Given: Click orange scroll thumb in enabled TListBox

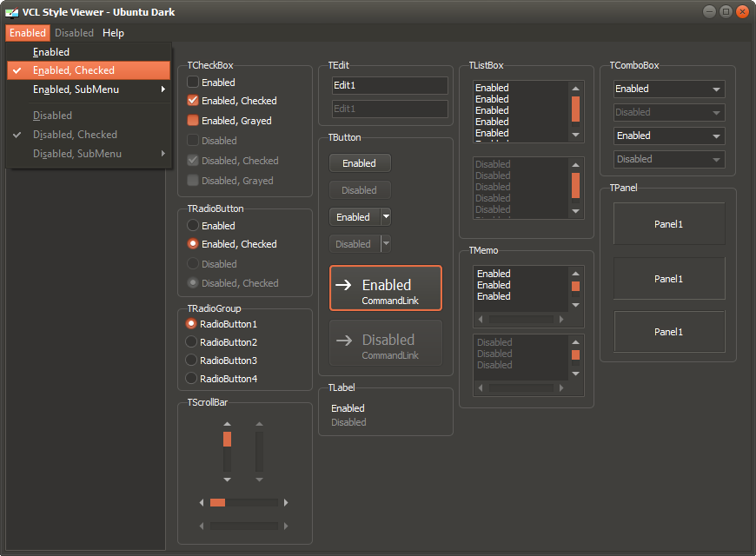Looking at the screenshot, I should click(575, 109).
